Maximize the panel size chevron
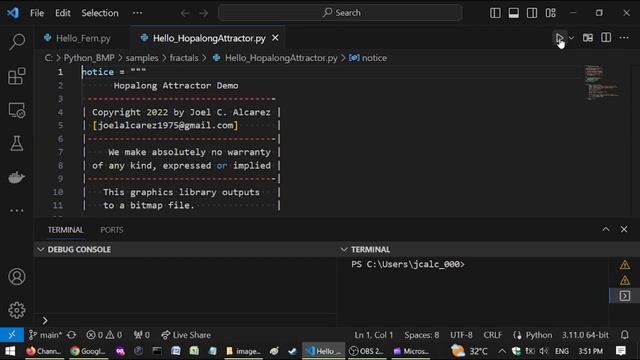640x360 pixels. pyautogui.click(x=606, y=229)
